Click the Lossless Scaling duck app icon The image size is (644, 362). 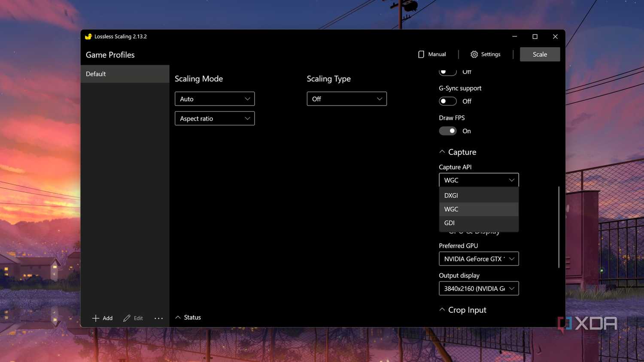pyautogui.click(x=88, y=36)
